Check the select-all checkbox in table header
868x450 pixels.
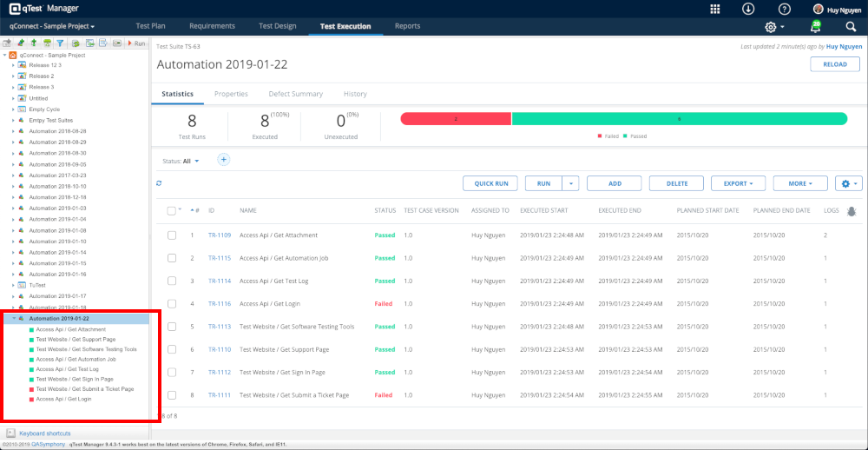(x=171, y=210)
